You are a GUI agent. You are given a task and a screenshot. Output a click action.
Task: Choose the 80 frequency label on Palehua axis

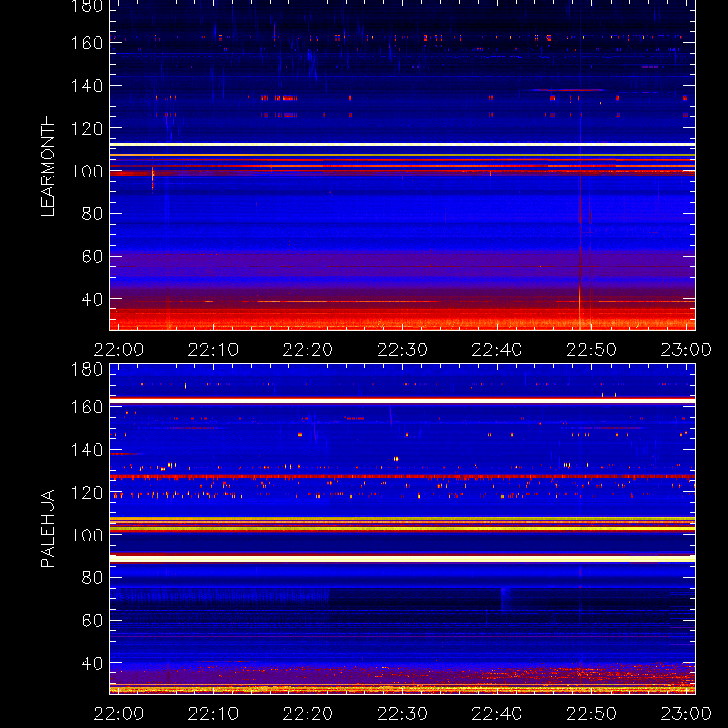click(92, 578)
